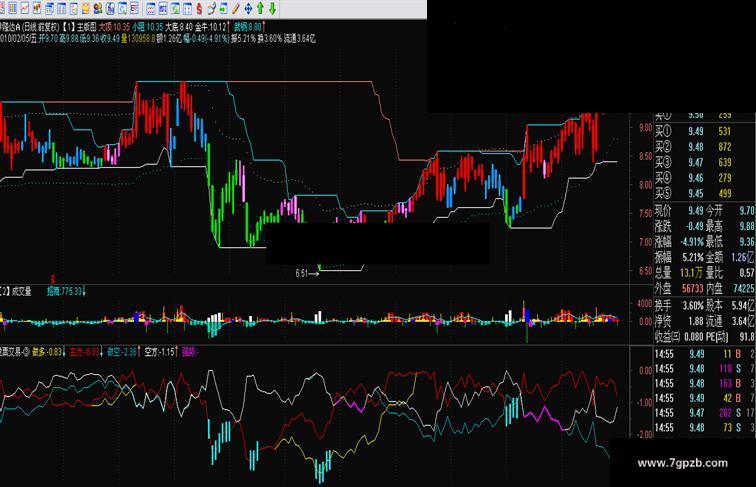Viewport: 756px width, 487px height.
Task: Click the 内盘 74225 value
Action: point(743,288)
